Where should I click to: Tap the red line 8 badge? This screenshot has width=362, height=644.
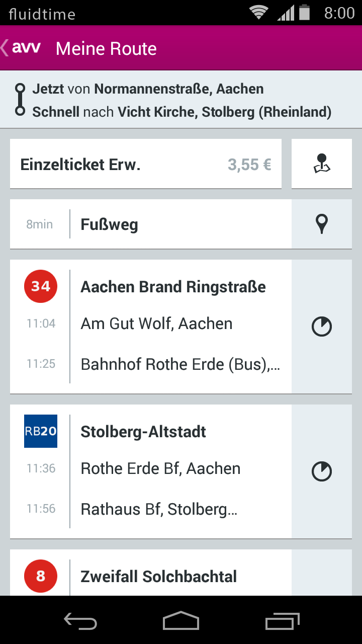41,576
